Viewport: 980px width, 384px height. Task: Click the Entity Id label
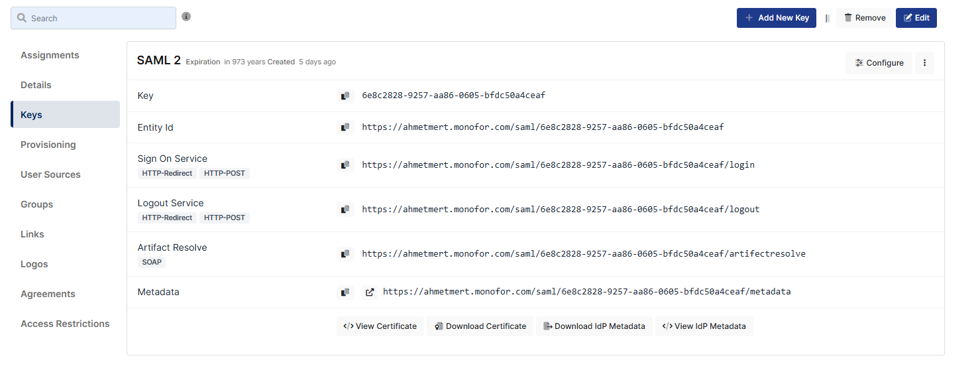[x=156, y=127]
